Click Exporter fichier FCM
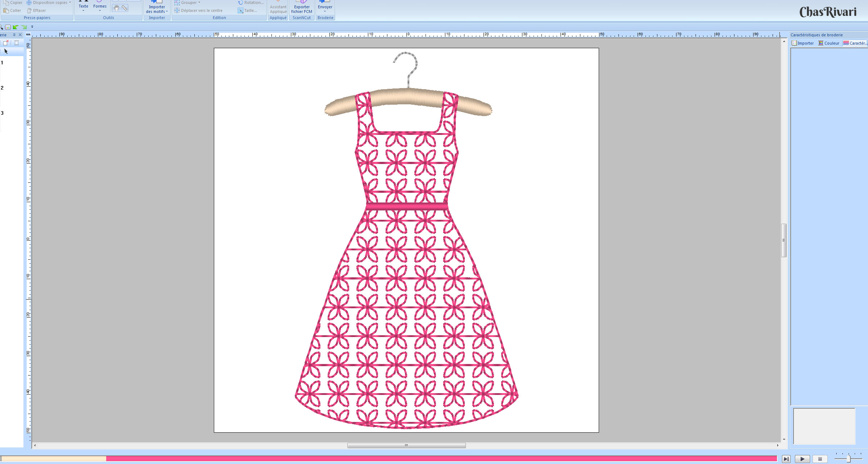 [x=302, y=7]
